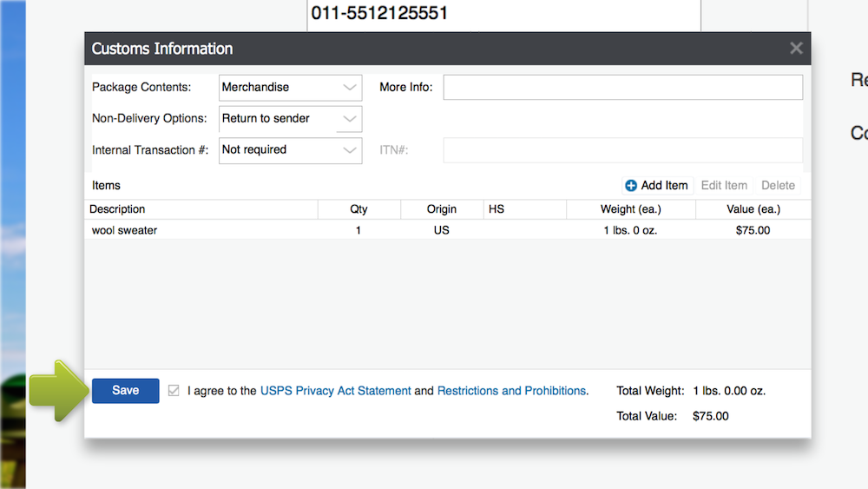
Task: Click the Value (ea.) column header
Action: [753, 209]
